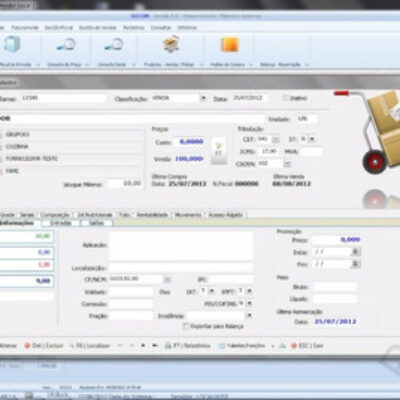Switch to the Entradas sub-tab
This screenshot has height=400, width=400.
60,223
